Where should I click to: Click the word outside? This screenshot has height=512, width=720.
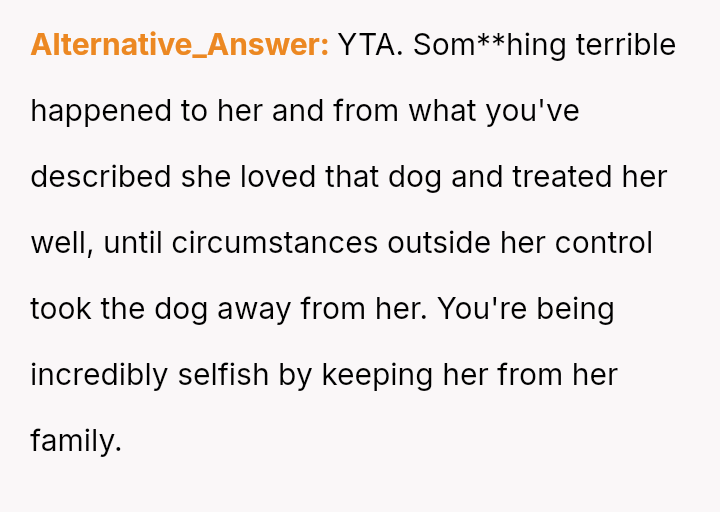(x=429, y=243)
